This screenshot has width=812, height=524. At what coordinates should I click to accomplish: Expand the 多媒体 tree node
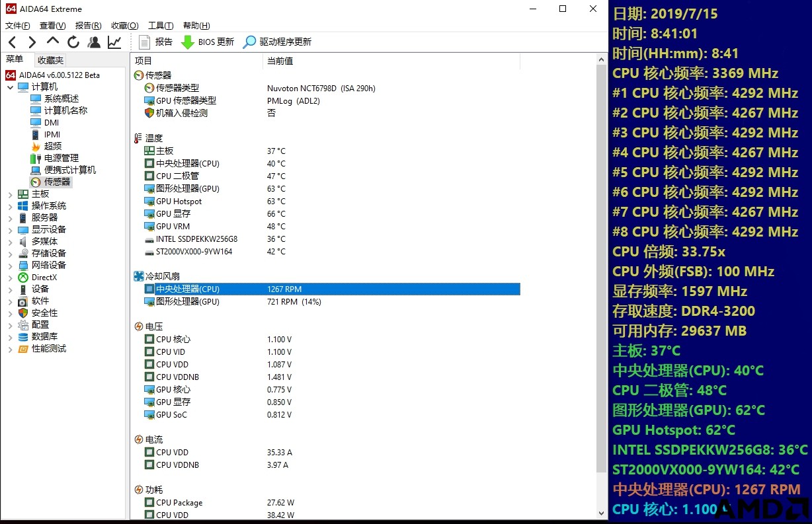point(10,241)
